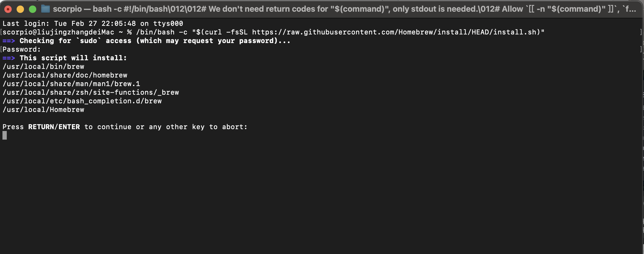The height and width of the screenshot is (254, 644).
Task: Click the bold RETURN/ENTER text
Action: pyautogui.click(x=54, y=127)
